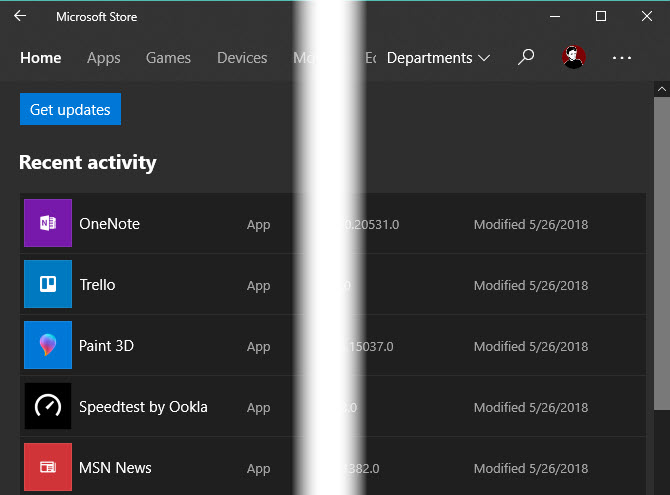The width and height of the screenshot is (670, 495).
Task: Click the Microsoft Store window title
Action: [x=97, y=17]
